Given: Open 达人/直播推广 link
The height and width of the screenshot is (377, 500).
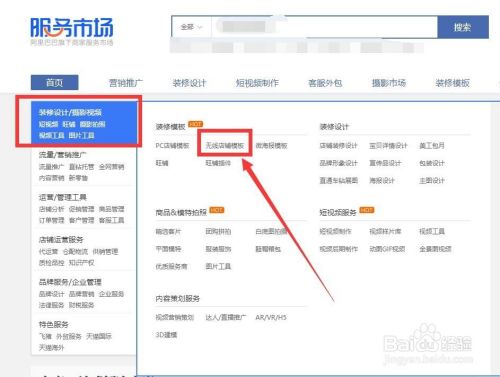Looking at the screenshot, I should point(226,317).
